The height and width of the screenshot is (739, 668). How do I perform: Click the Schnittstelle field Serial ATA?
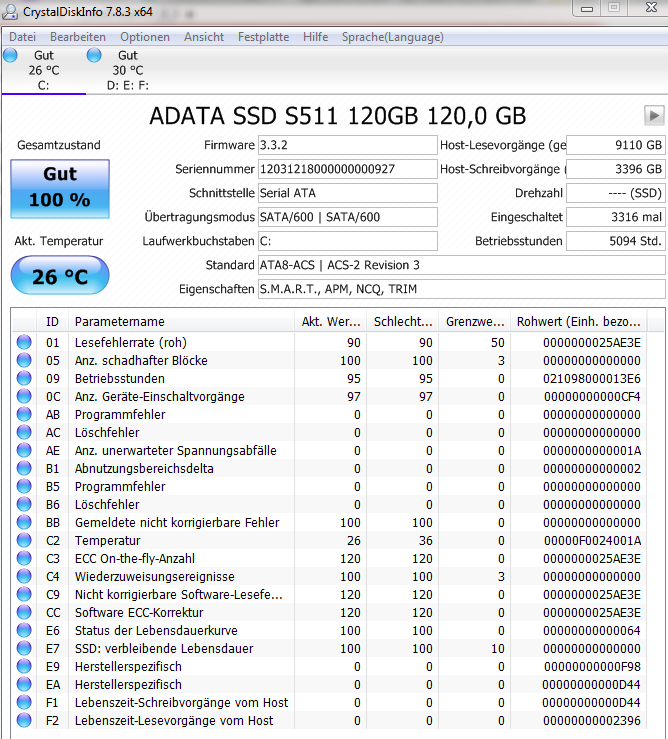click(x=347, y=193)
